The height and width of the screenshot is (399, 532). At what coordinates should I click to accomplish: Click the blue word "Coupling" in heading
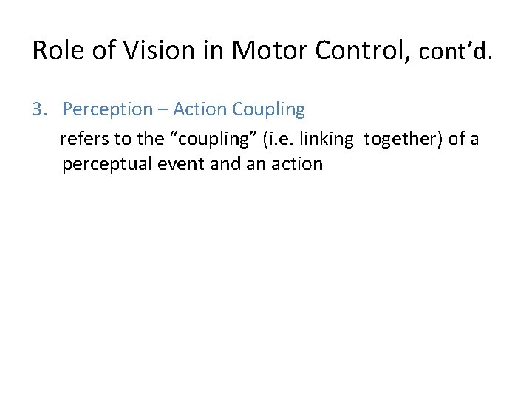coord(268,110)
